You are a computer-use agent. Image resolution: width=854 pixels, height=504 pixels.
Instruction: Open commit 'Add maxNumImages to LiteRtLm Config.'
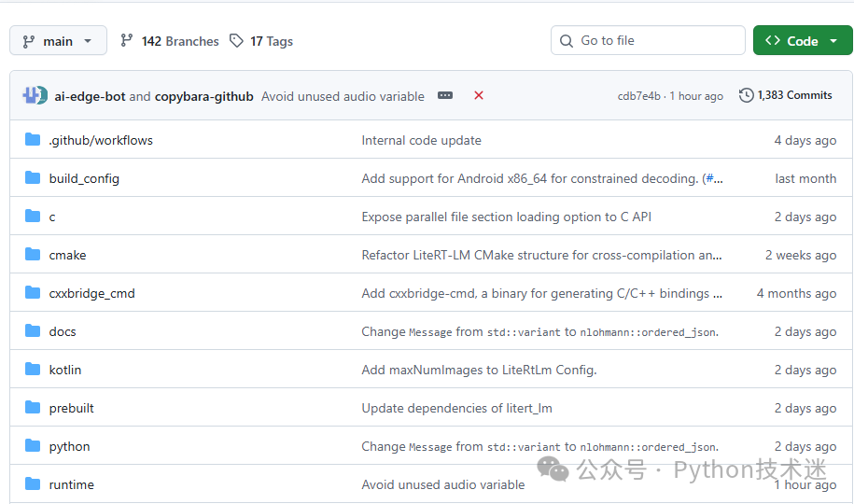coord(480,370)
